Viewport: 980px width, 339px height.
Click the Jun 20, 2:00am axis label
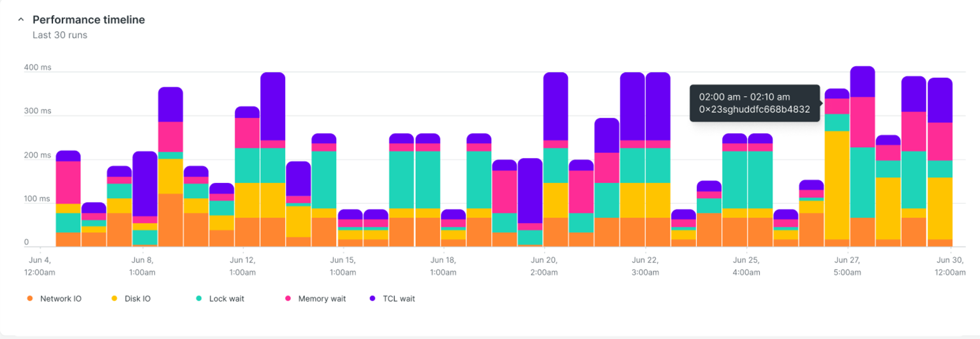coord(544,266)
